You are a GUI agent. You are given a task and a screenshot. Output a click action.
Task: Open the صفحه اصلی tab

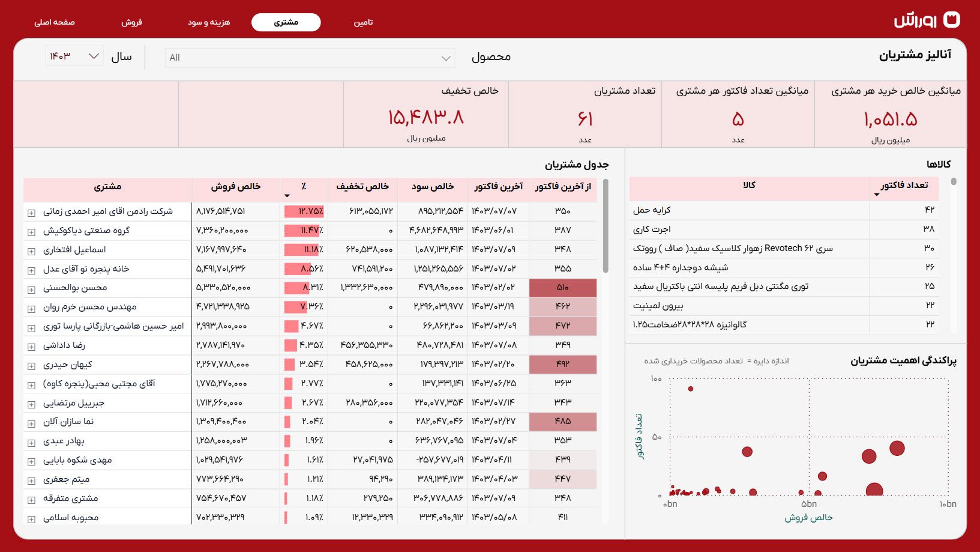coord(55,22)
